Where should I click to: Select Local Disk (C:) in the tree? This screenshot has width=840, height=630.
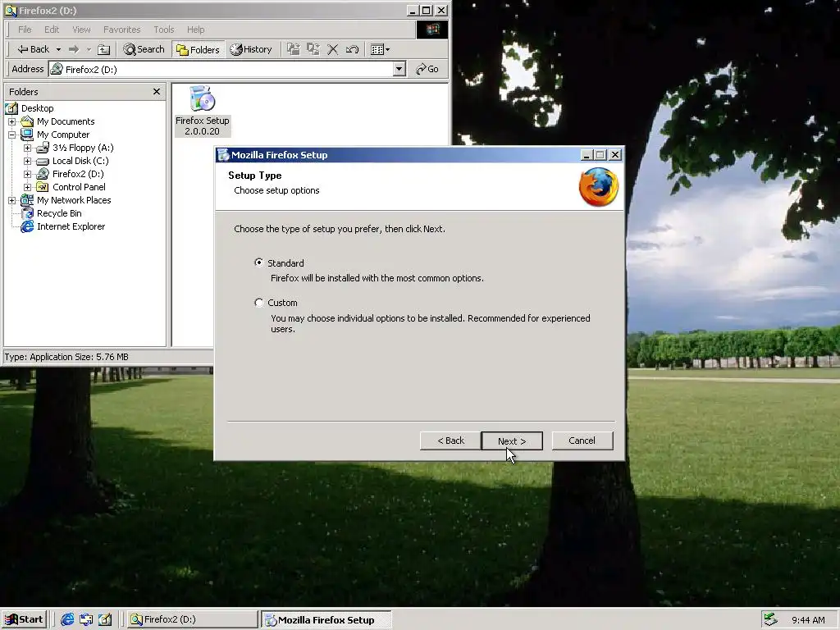80,161
